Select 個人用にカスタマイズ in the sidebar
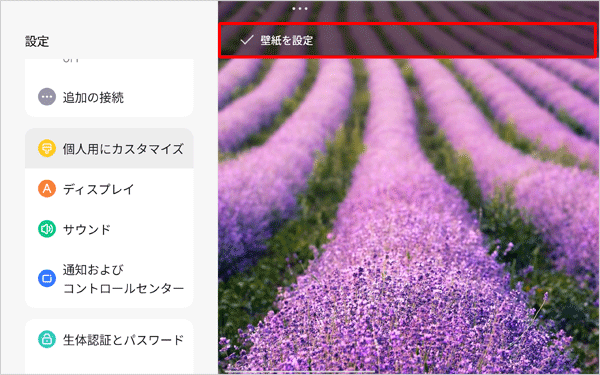Screen dimensions: 600x375 [x=109, y=148]
